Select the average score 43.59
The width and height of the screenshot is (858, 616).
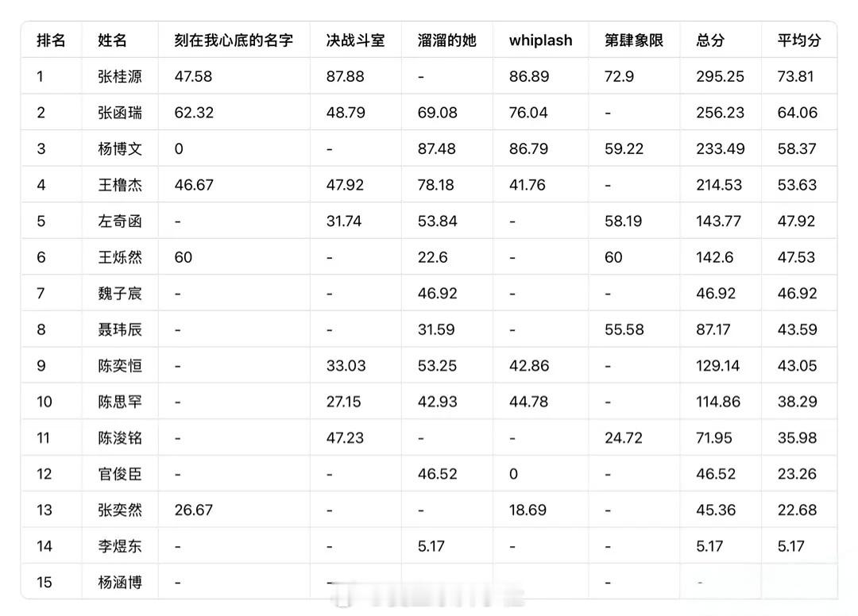click(798, 329)
